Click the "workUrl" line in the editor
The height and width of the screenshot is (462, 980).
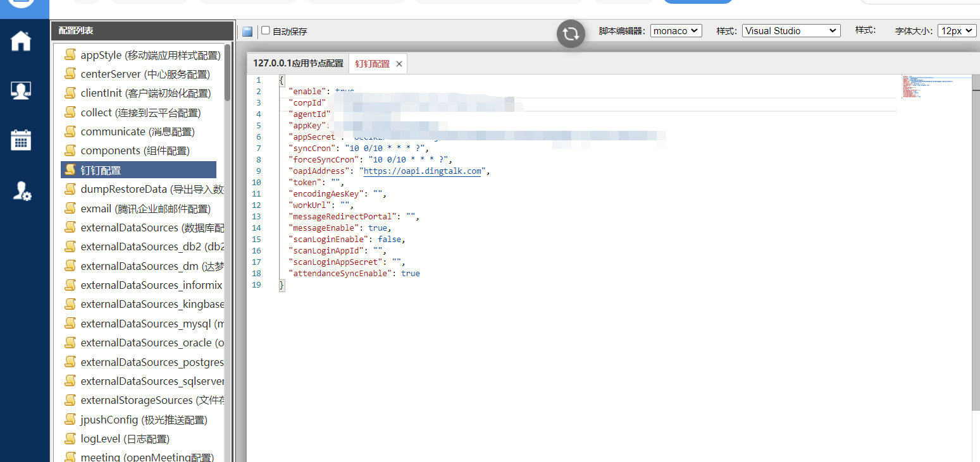pyautogui.click(x=320, y=205)
